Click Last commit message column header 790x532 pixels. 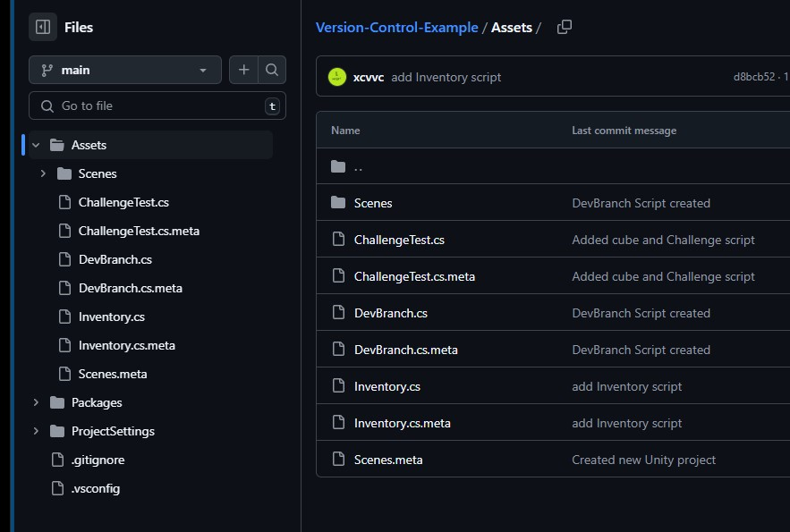[624, 131]
